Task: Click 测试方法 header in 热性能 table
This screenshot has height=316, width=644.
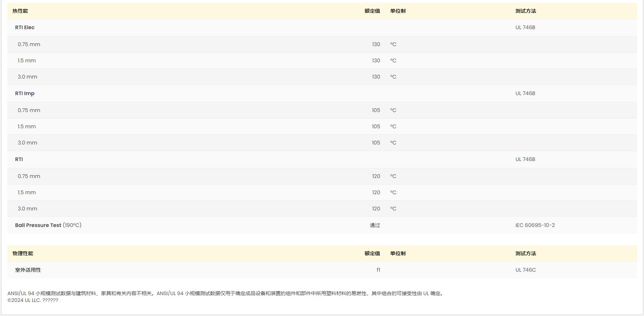Action: click(x=526, y=11)
